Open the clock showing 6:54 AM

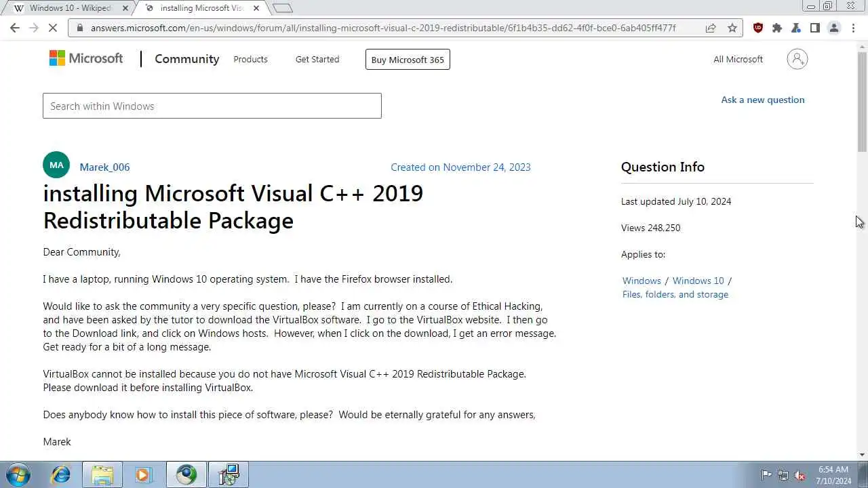pos(833,475)
